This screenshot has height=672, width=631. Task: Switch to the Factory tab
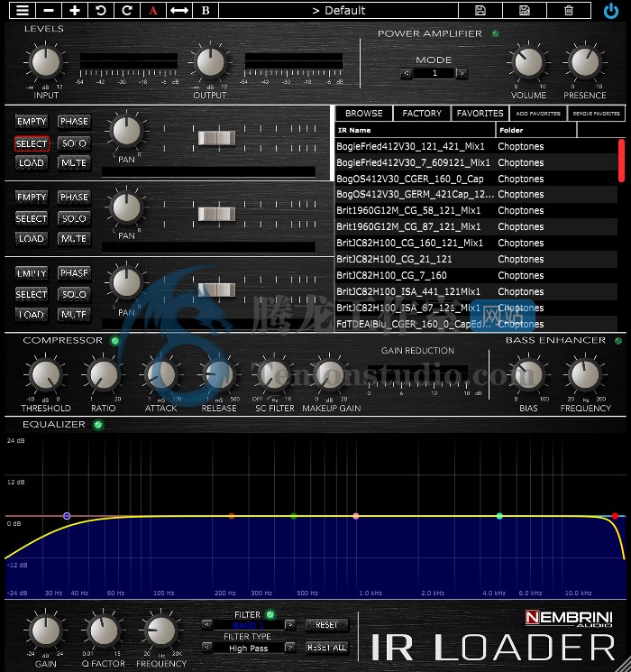[422, 113]
